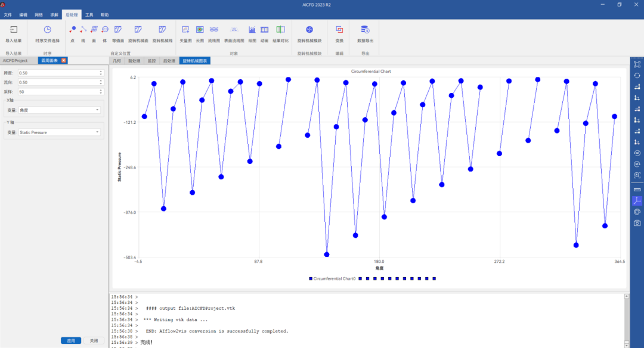The height and width of the screenshot is (348, 644).
Task: Select the 圆周图表 panel tab
Action: point(49,60)
